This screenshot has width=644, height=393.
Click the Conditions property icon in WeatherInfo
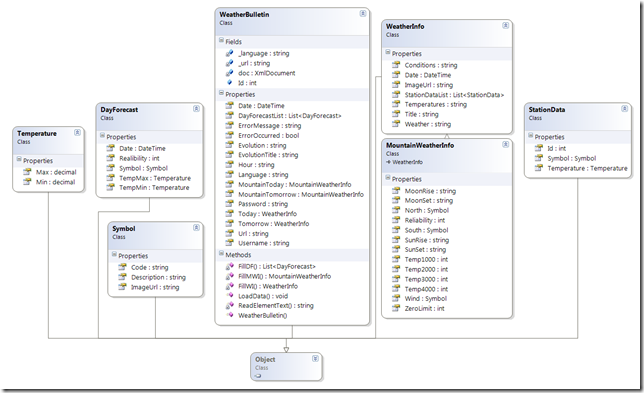tap(396, 64)
